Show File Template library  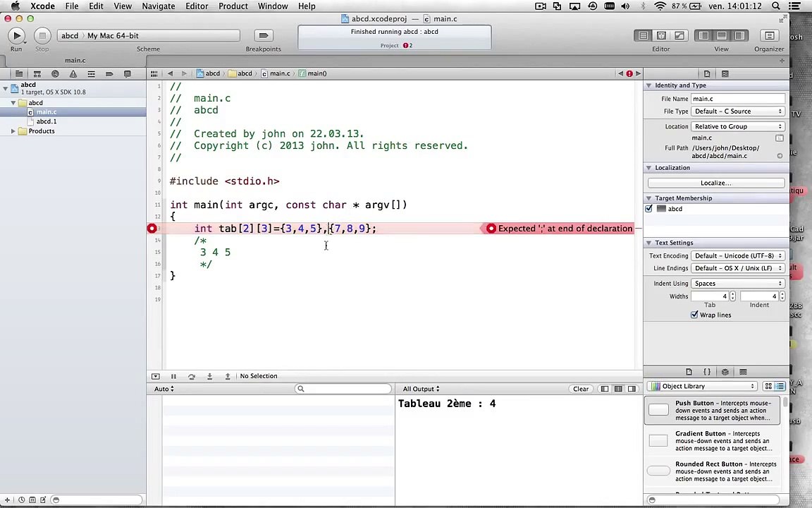(689, 372)
